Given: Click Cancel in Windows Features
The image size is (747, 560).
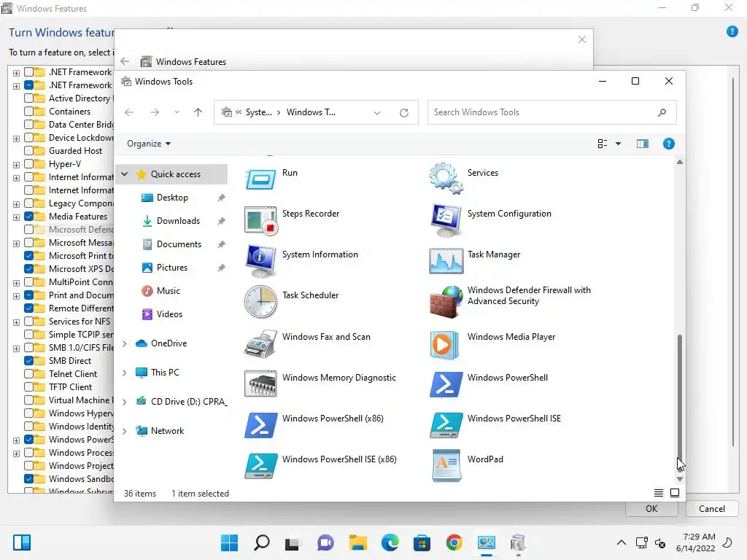Looking at the screenshot, I should tap(712, 509).
